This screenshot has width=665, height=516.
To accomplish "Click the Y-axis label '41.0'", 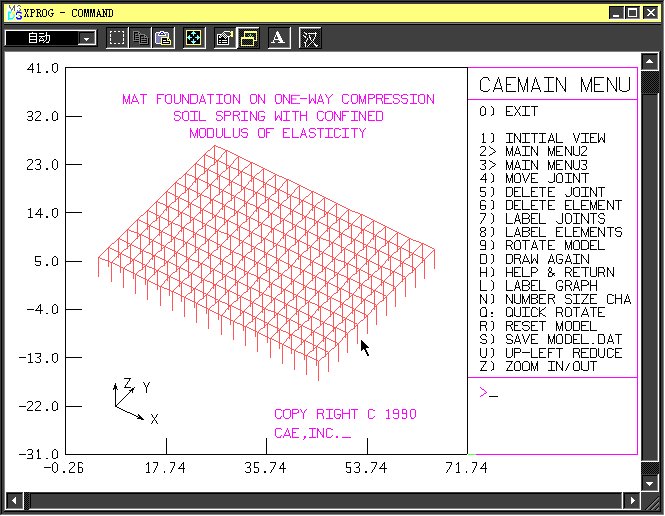I will click(42, 68).
